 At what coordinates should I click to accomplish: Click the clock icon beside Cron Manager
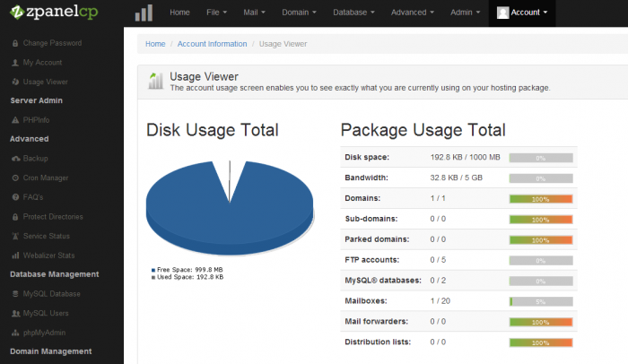pyautogui.click(x=14, y=178)
